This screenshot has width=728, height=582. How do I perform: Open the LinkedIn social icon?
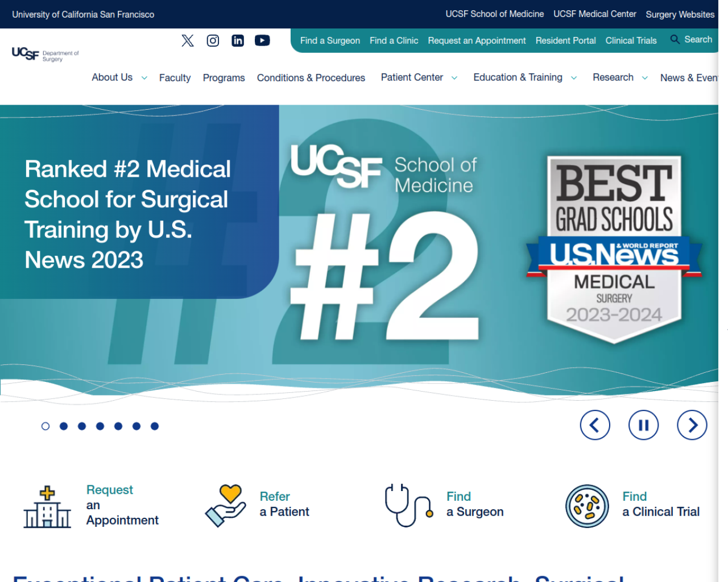(x=238, y=40)
